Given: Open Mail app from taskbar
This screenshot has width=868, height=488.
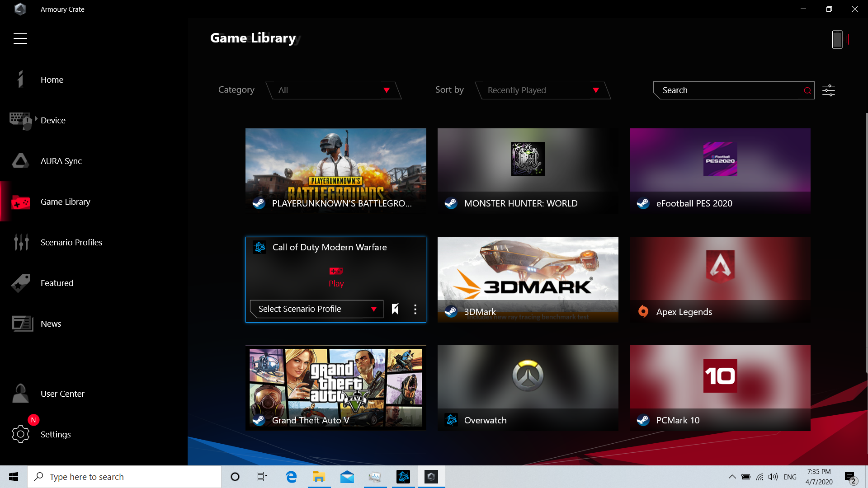Looking at the screenshot, I should pos(347,477).
